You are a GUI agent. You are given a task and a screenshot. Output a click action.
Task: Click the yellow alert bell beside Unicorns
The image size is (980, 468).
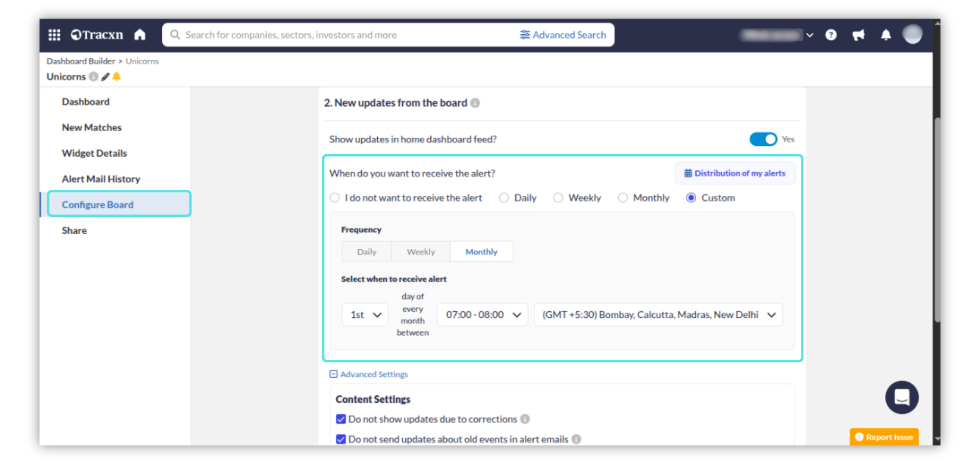tap(117, 77)
